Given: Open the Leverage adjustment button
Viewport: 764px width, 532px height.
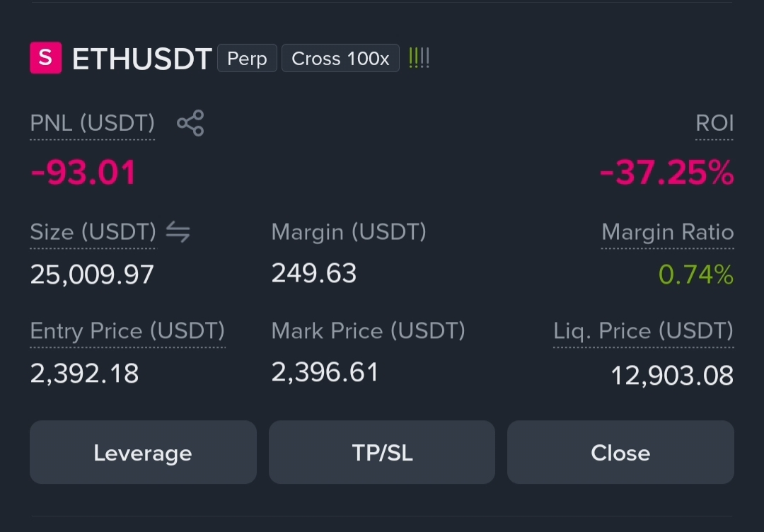Looking at the screenshot, I should pos(143,452).
